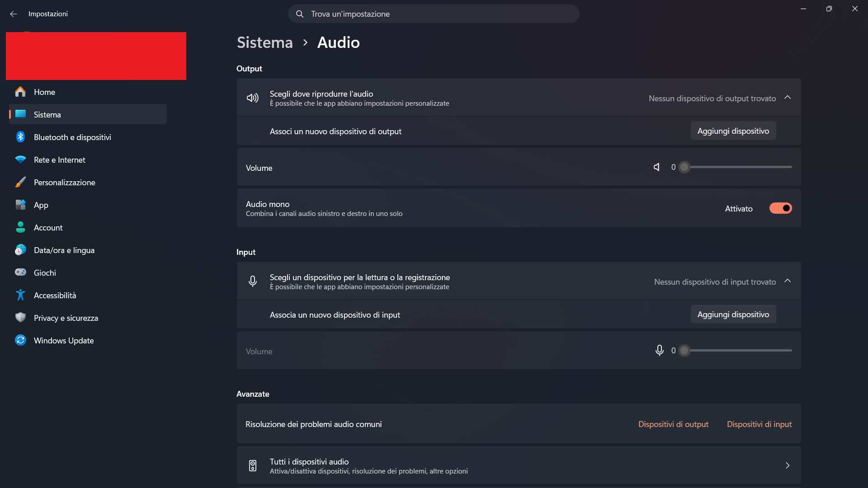This screenshot has height=488, width=868.
Task: Open the Sistema section in sidebar
Action: click(x=88, y=114)
